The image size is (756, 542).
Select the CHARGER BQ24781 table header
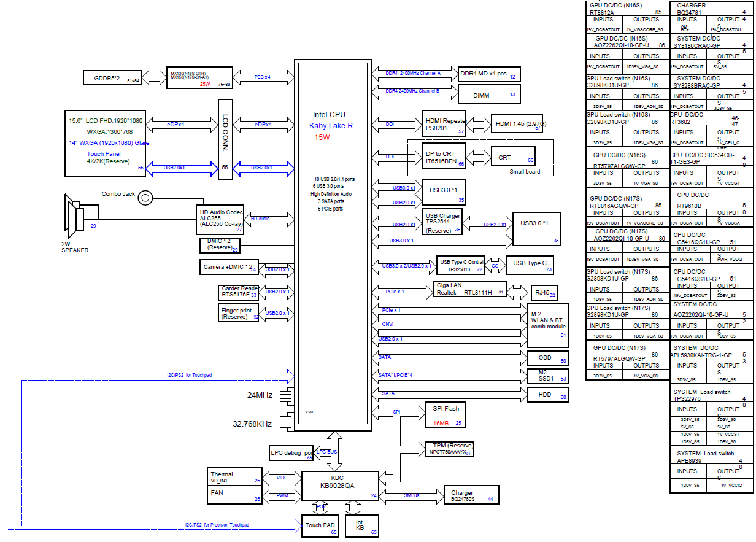(712, 9)
